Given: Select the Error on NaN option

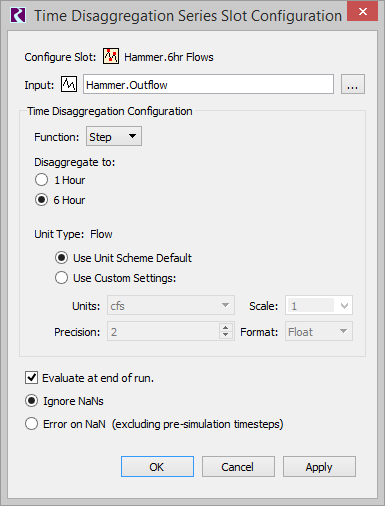Looking at the screenshot, I should pos(31,424).
